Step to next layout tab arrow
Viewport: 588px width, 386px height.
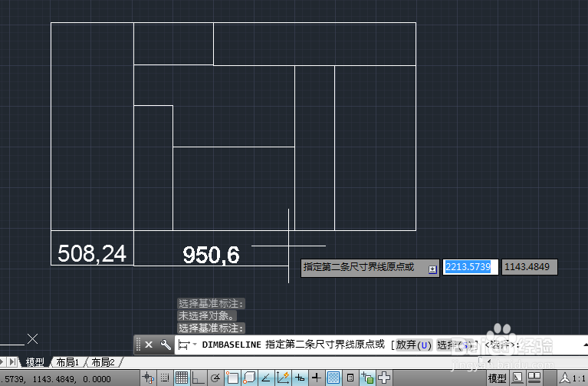pos(3,362)
